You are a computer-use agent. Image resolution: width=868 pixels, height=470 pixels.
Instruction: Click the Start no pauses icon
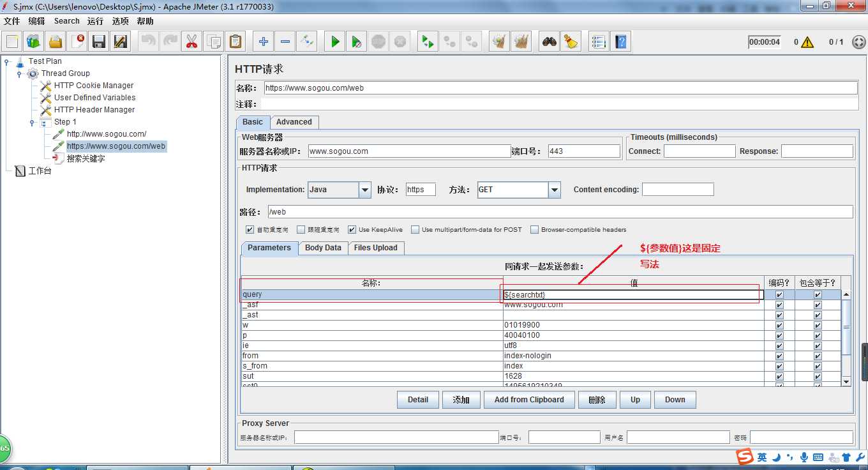pos(357,42)
